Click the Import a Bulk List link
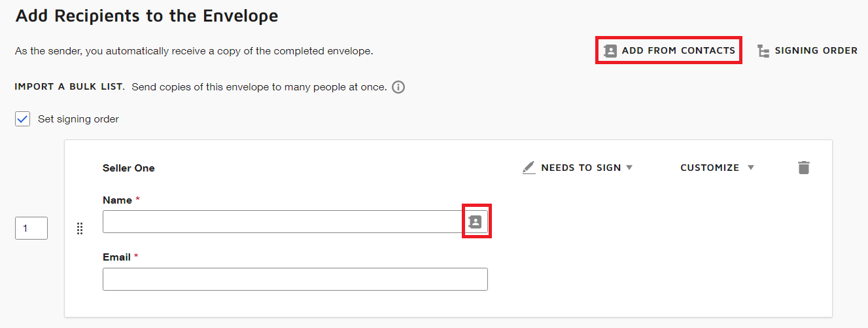Screen dimensions: 868x328 point(70,87)
